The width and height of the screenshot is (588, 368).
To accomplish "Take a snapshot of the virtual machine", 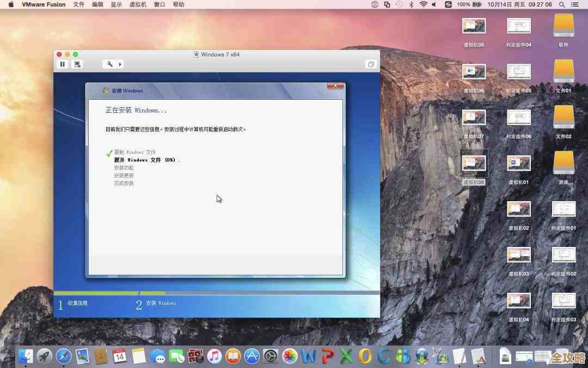I will 77,64.
